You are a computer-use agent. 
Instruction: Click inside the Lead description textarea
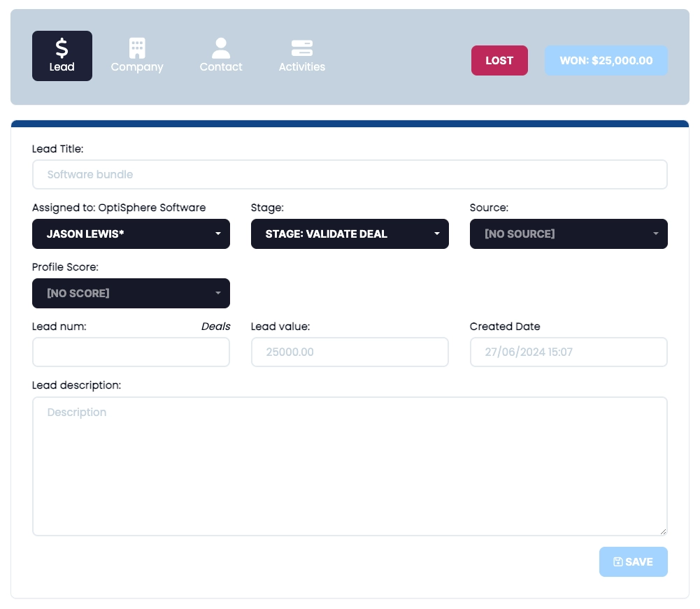[x=350, y=466]
